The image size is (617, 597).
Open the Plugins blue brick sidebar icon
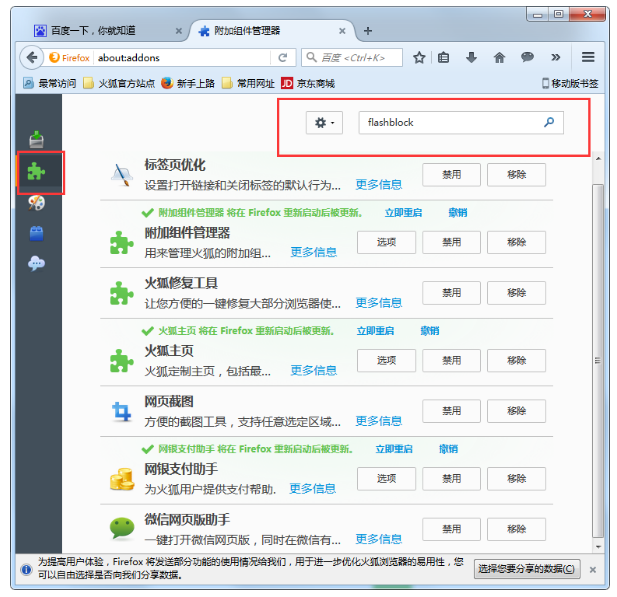[x=37, y=233]
